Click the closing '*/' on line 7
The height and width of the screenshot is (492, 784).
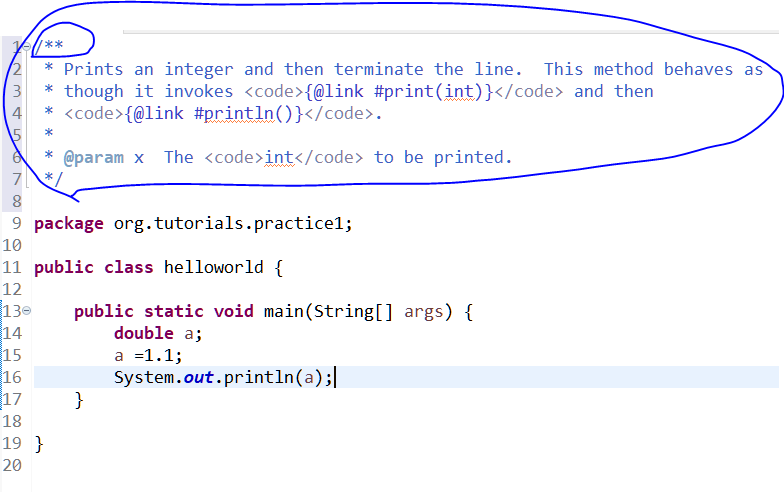pyautogui.click(x=54, y=178)
